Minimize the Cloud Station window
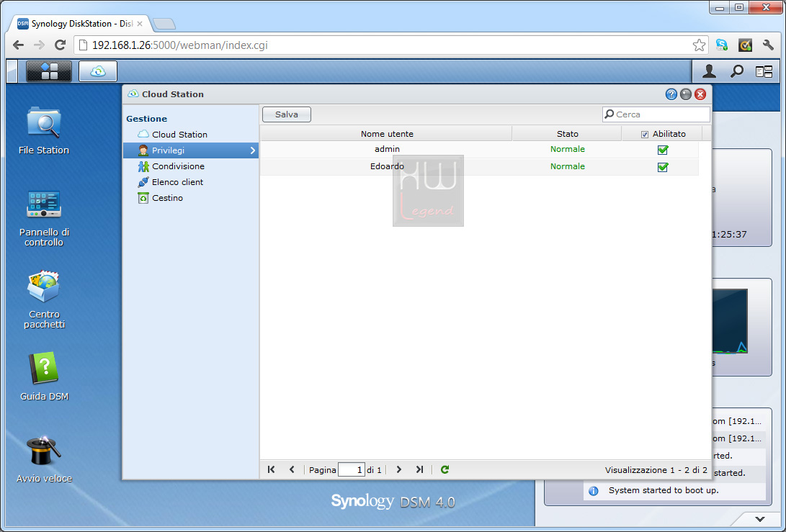Image resolution: width=786 pixels, height=532 pixels. coord(686,94)
